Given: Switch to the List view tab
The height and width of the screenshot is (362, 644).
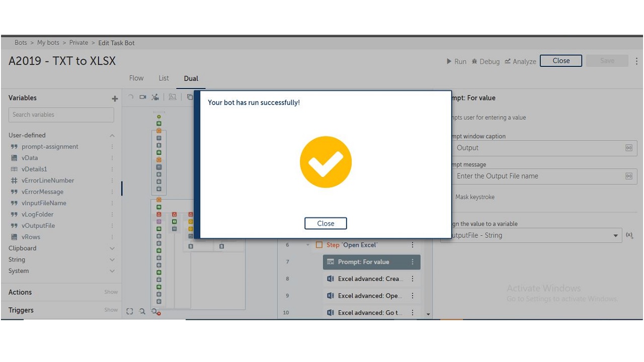Looking at the screenshot, I should point(164,78).
